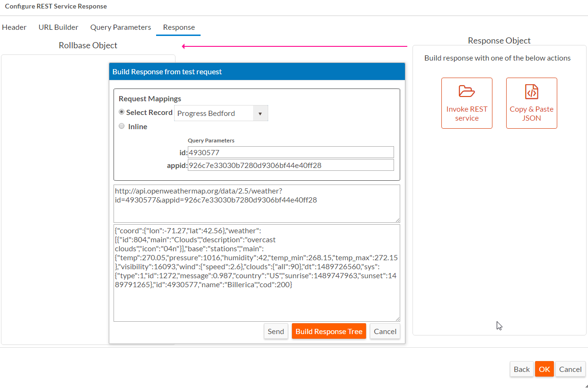Screen dimensions: 588x388
Task: Focus the appid query parameter field
Action: point(291,165)
